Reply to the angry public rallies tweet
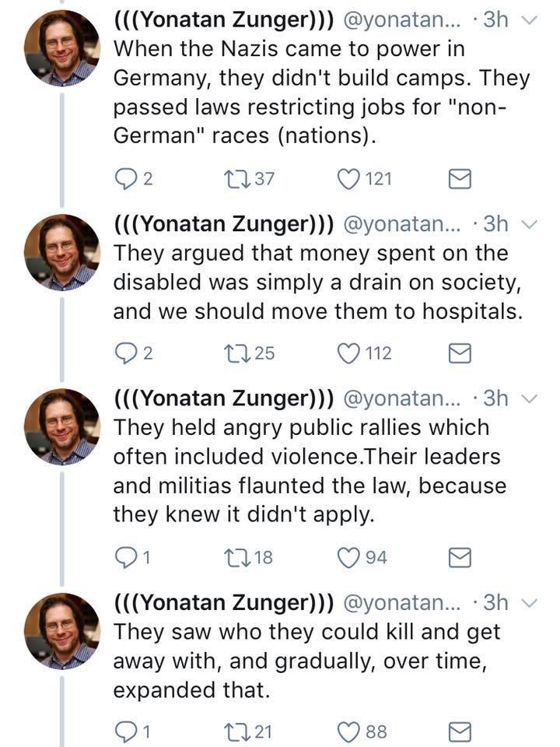 pos(124,558)
